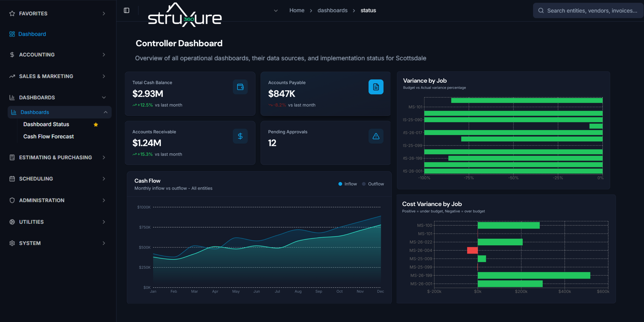Click the dollar icon on Accounts Receivable
644x322 pixels.
(240, 136)
